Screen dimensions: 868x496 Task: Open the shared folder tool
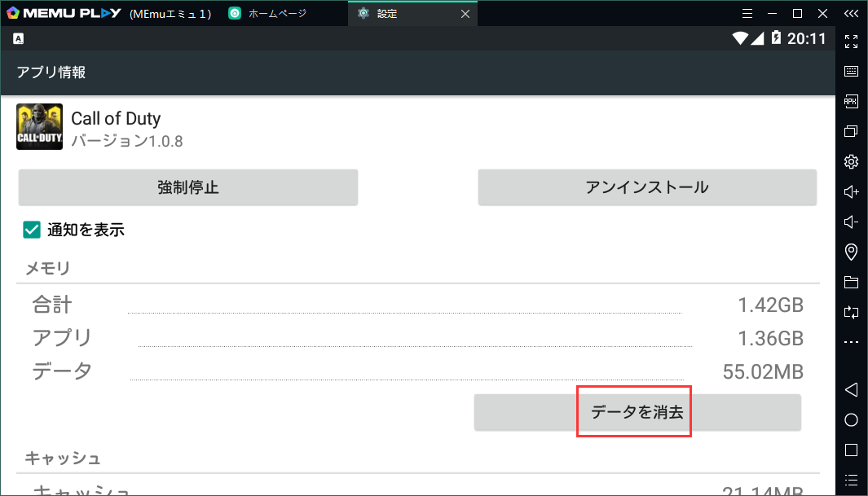click(851, 281)
